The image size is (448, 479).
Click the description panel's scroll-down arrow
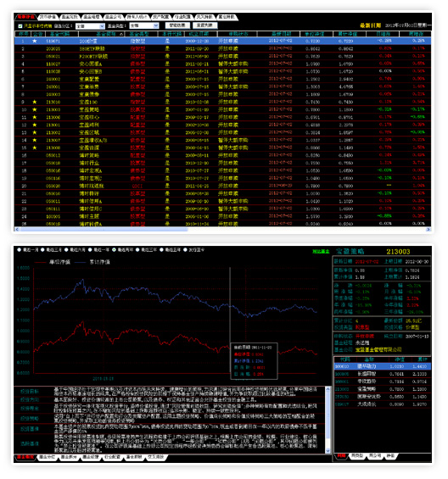(x=328, y=450)
